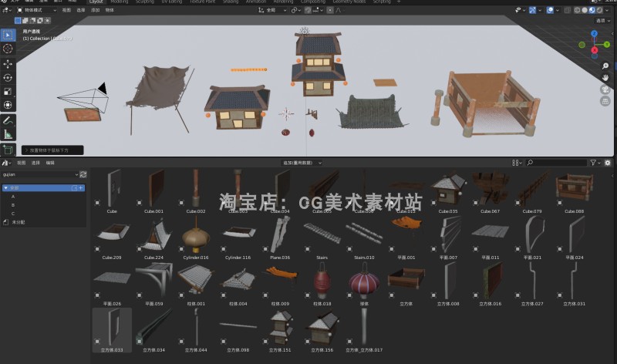Switch to the Sculpting workspace tab

145,2
